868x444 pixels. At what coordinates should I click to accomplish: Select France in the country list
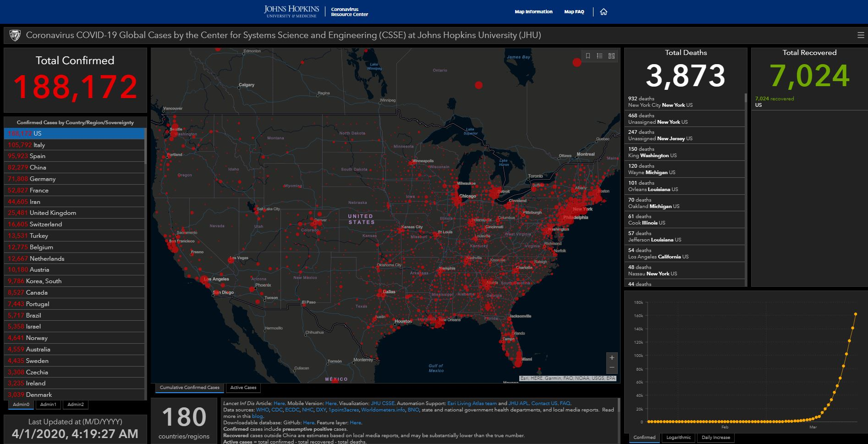coord(74,190)
